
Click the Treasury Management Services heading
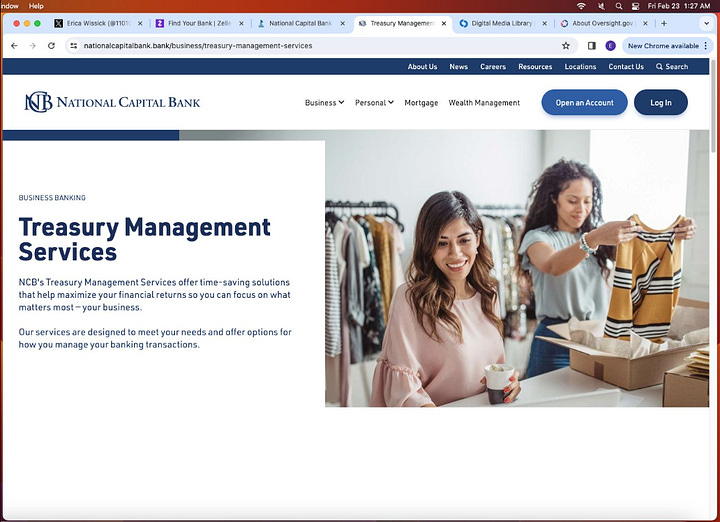145,239
